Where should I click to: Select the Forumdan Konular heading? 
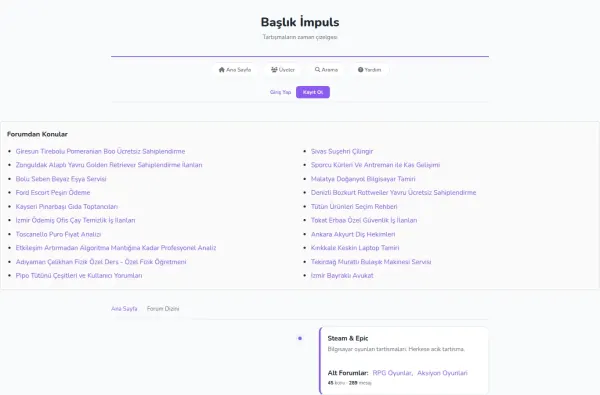click(37, 134)
